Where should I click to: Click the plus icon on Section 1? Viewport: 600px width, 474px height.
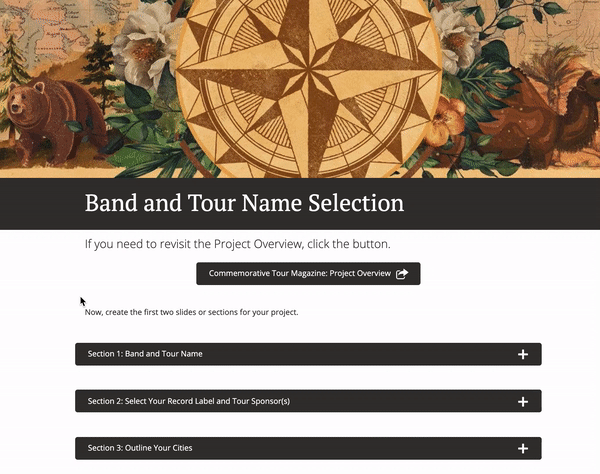point(523,354)
